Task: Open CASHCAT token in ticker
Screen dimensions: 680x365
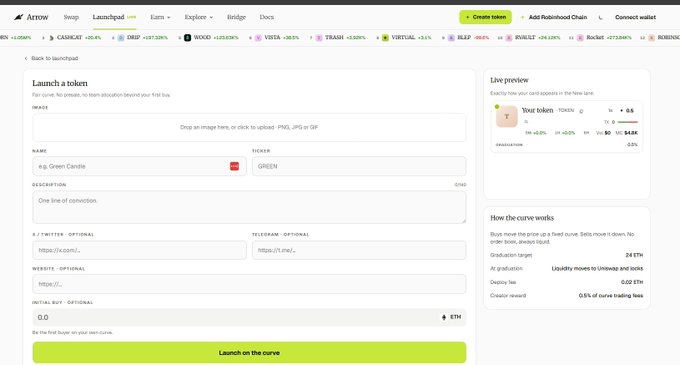Action: [69, 38]
